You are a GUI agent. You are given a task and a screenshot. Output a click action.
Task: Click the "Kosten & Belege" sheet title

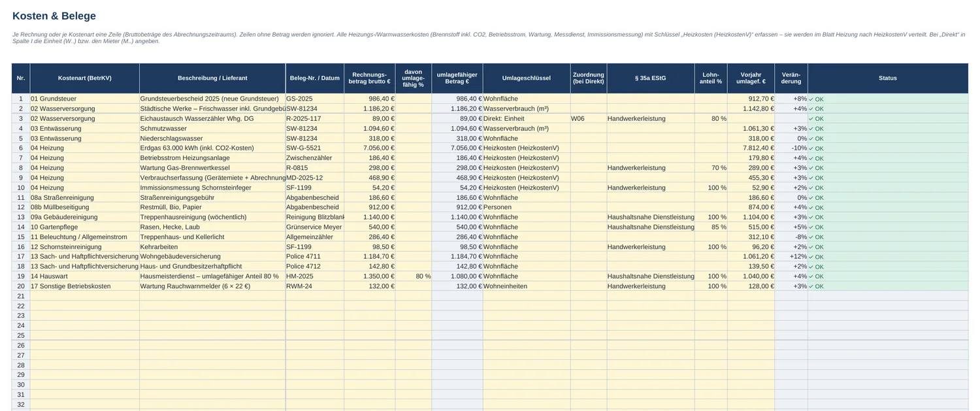coord(54,16)
